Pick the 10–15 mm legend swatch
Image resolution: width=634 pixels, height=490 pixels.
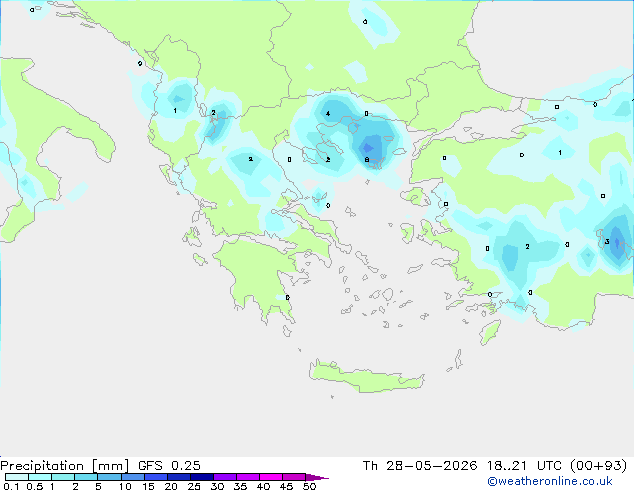click(132, 477)
